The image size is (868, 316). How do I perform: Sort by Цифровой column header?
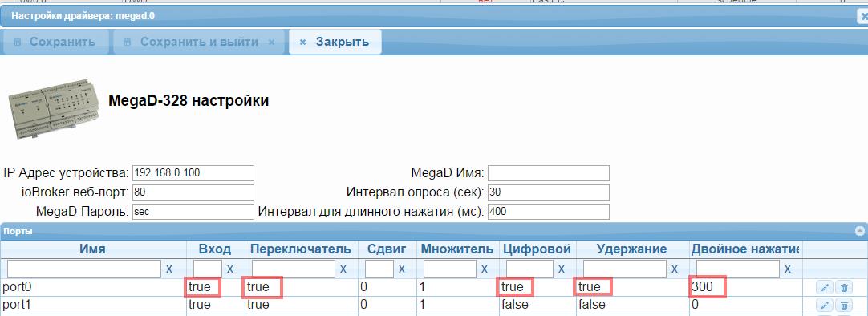coord(537,249)
